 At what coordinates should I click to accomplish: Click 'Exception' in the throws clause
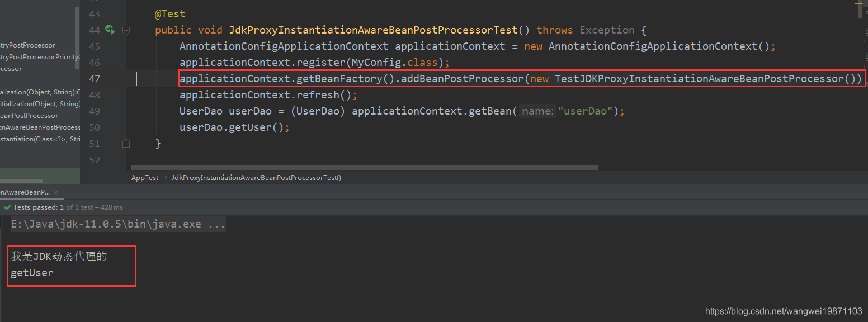607,30
